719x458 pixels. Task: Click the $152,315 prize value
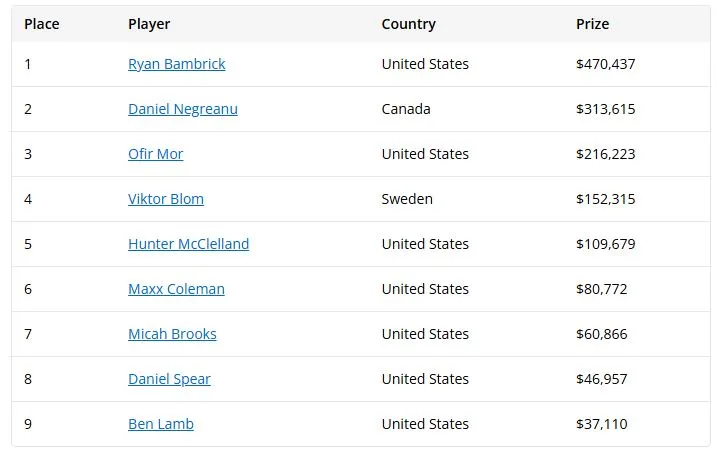[x=606, y=199]
